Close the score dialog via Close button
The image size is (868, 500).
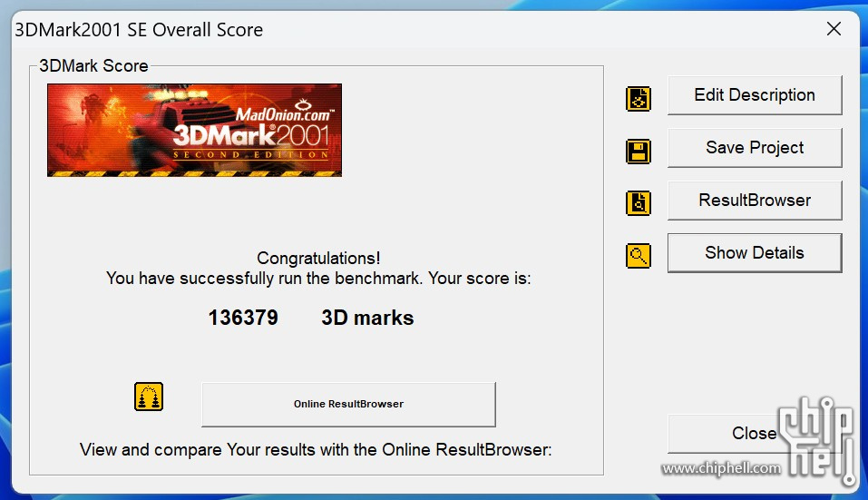(x=755, y=434)
